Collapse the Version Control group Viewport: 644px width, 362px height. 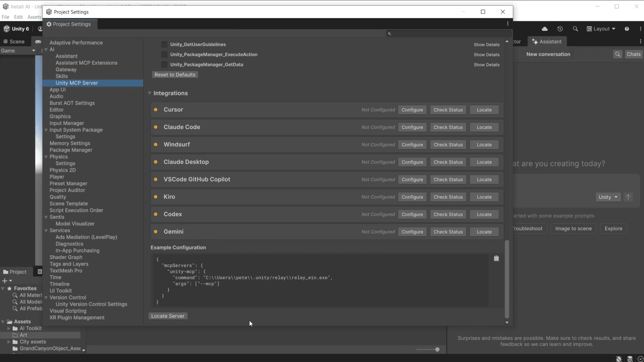click(x=46, y=298)
